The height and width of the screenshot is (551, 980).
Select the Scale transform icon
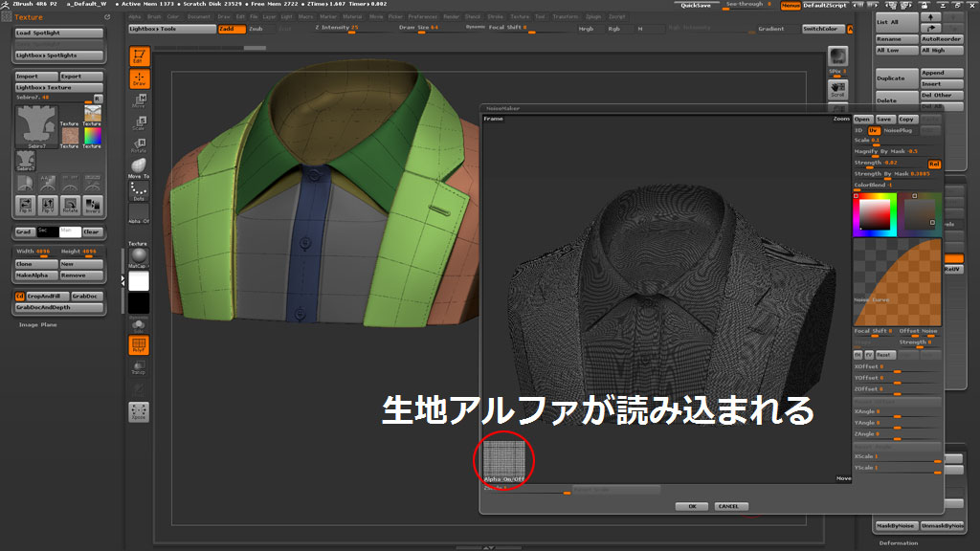(x=139, y=122)
